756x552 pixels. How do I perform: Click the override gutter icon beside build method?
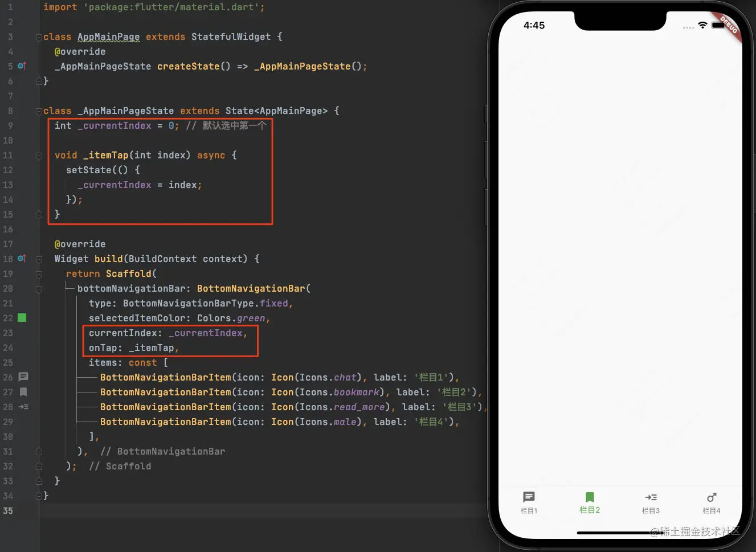click(22, 259)
